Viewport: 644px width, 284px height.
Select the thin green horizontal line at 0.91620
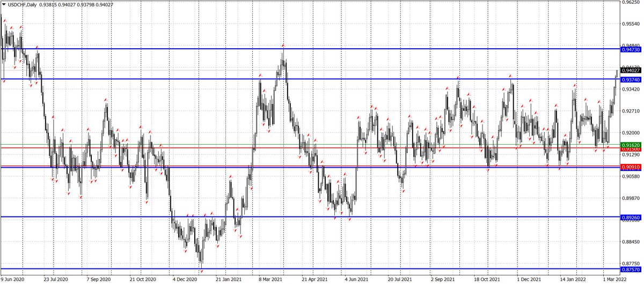310,145
